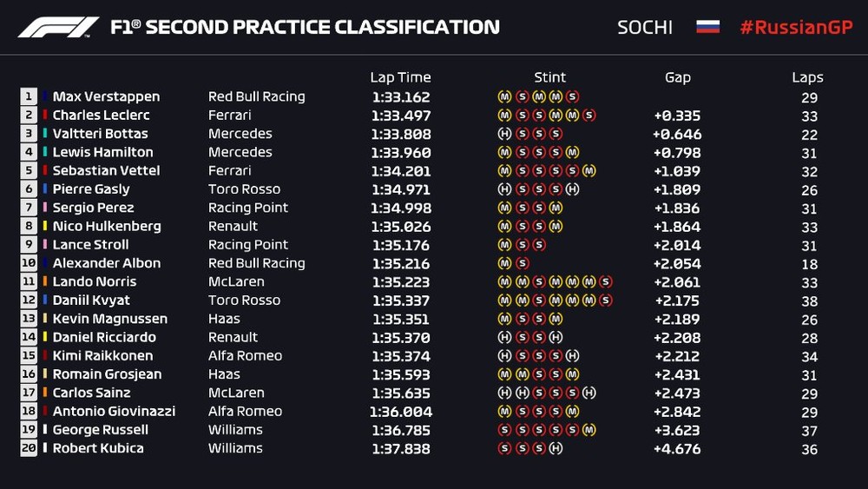The height and width of the screenshot is (489, 868).
Task: Click the medium tyre in Russell's stint
Action: pos(589,430)
